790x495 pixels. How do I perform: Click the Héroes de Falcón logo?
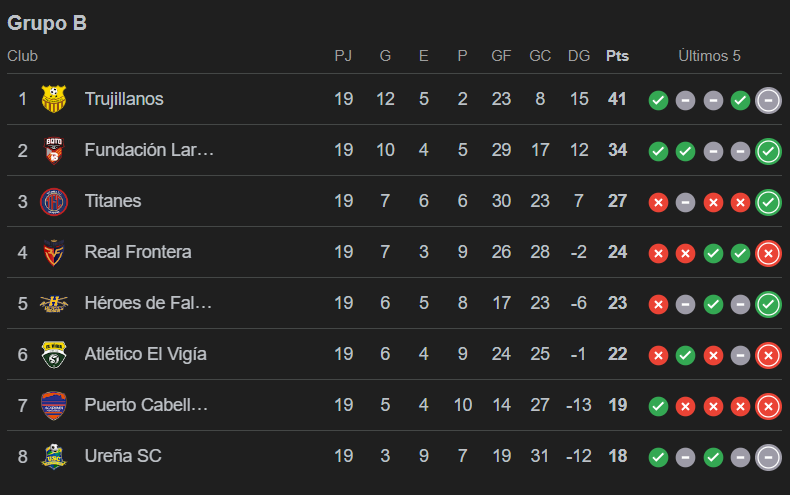[x=53, y=303]
